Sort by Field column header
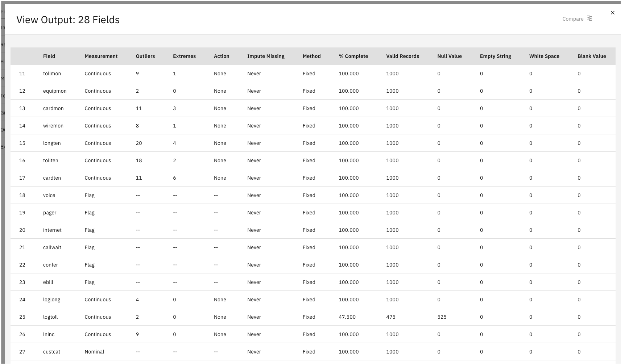Screen dimensions: 625x364 point(49,56)
